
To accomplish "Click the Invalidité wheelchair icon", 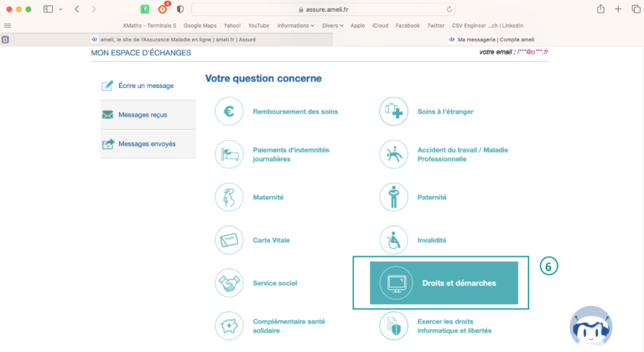I will click(x=393, y=240).
